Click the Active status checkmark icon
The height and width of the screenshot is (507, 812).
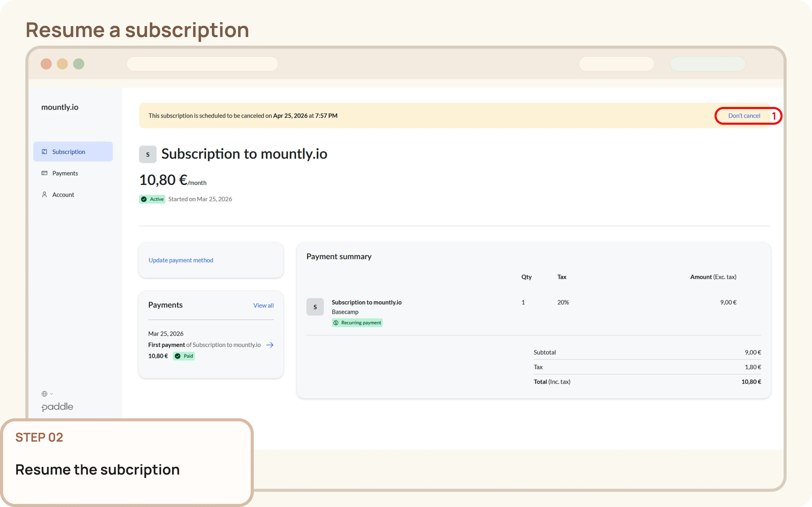[144, 199]
